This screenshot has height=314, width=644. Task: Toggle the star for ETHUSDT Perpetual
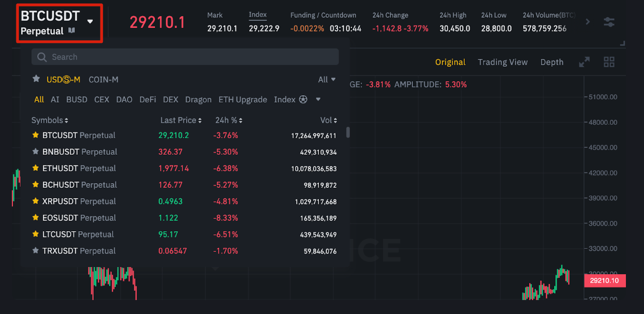(x=36, y=168)
